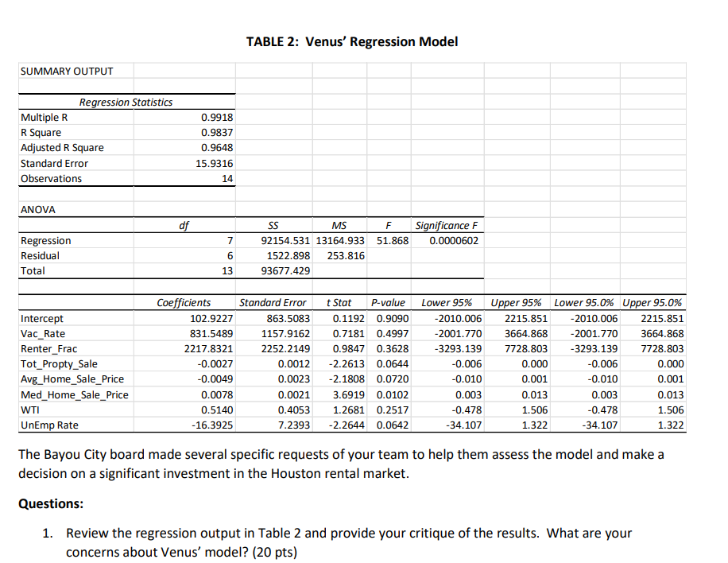Select the Renter_Frac coefficient 2217.8321
Viewport: 728px width, 563px height.
coord(202,348)
